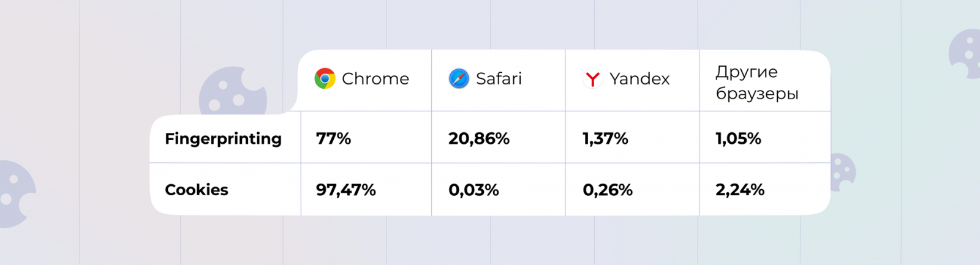This screenshot has width=980, height=265.
Task: Select the 0,03% Safari cookies value
Action: (x=473, y=190)
